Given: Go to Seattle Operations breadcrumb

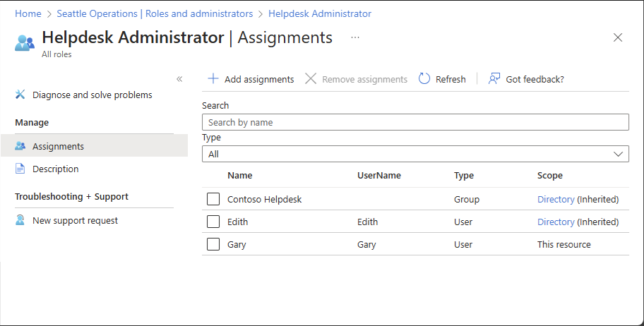Looking at the screenshot, I should 155,13.
